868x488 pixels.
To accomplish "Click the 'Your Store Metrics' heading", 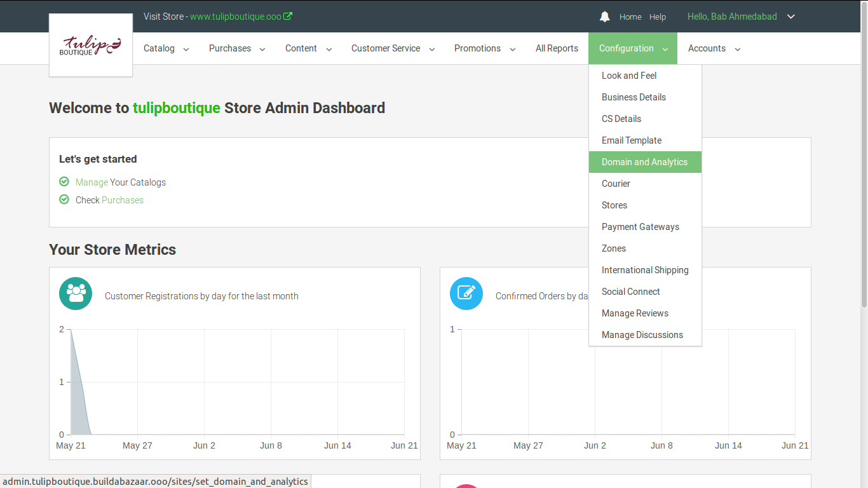I will point(112,250).
